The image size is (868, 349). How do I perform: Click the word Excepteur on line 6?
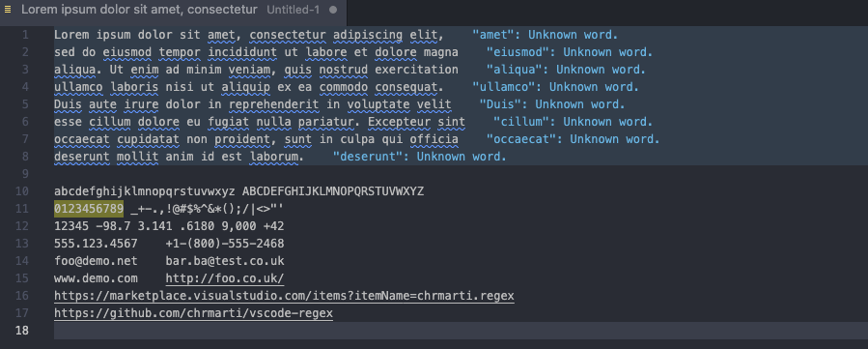click(399, 122)
